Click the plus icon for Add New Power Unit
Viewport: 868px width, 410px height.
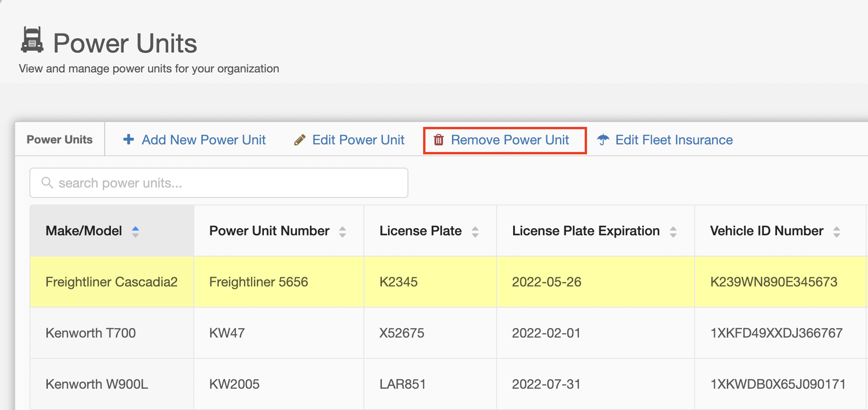[128, 139]
